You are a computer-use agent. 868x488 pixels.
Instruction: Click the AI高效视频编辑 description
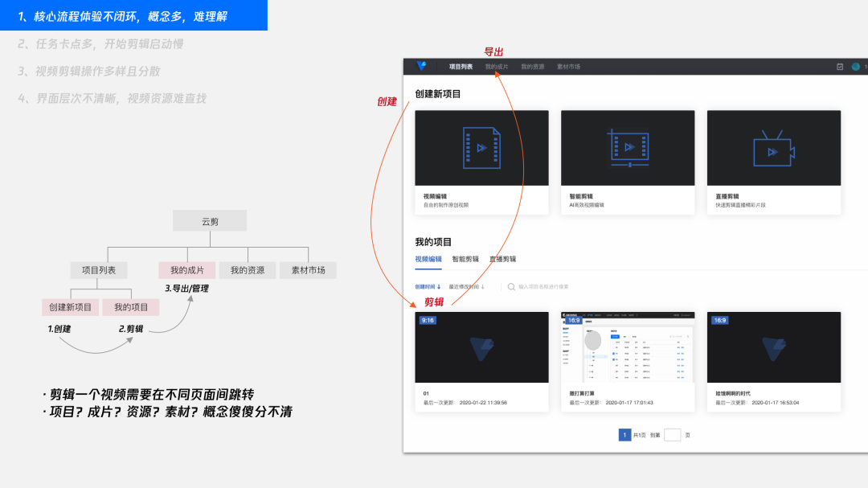(x=587, y=205)
